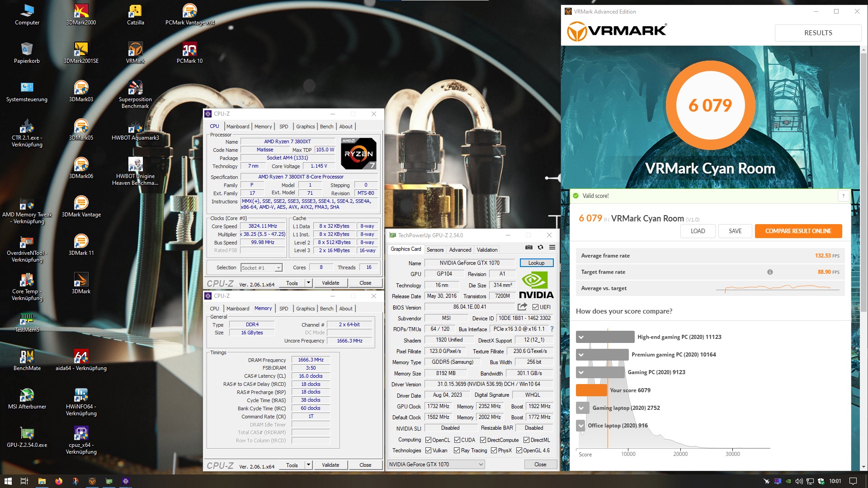The height and width of the screenshot is (488, 868).
Task: Expand Gaming PC (2020) 9123 entry
Action: (581, 372)
